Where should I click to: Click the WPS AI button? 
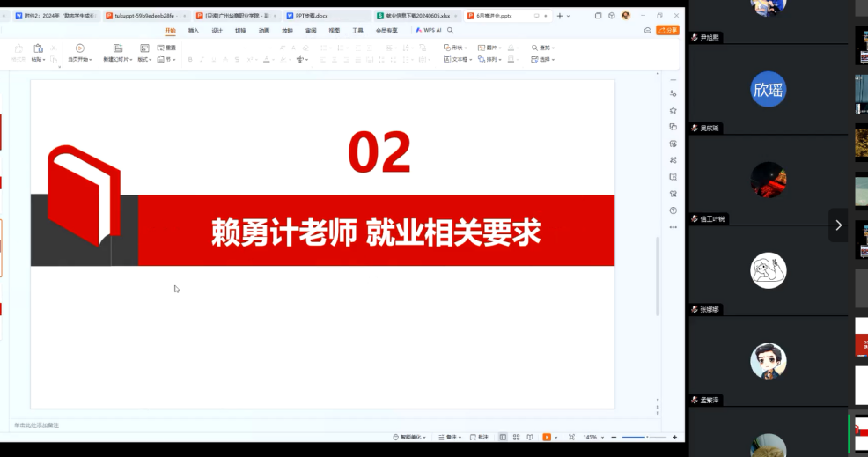coord(429,30)
